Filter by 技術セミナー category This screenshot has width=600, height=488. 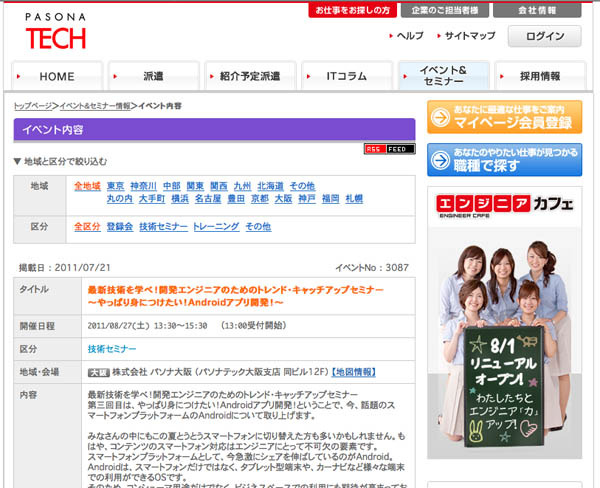click(163, 227)
